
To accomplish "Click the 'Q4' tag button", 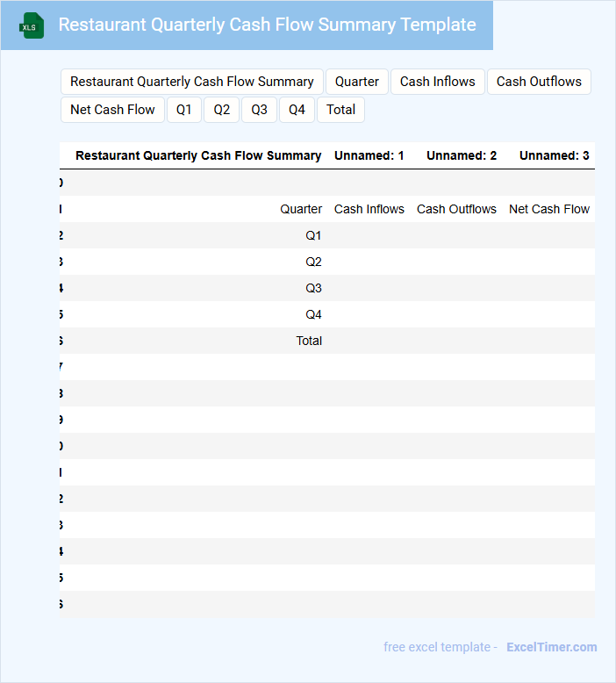I will tap(297, 110).
